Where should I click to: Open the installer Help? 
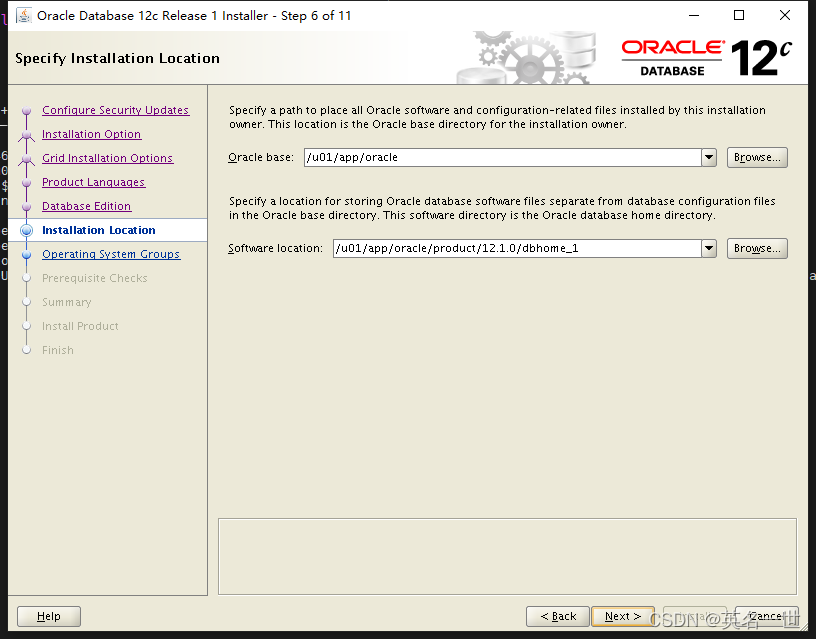pyautogui.click(x=49, y=617)
